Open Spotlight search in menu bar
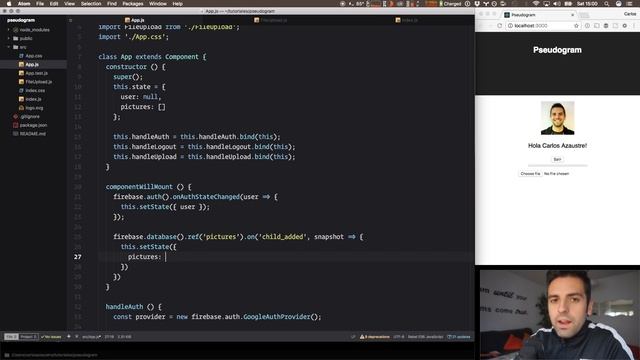640x360 pixels. click(607, 4)
